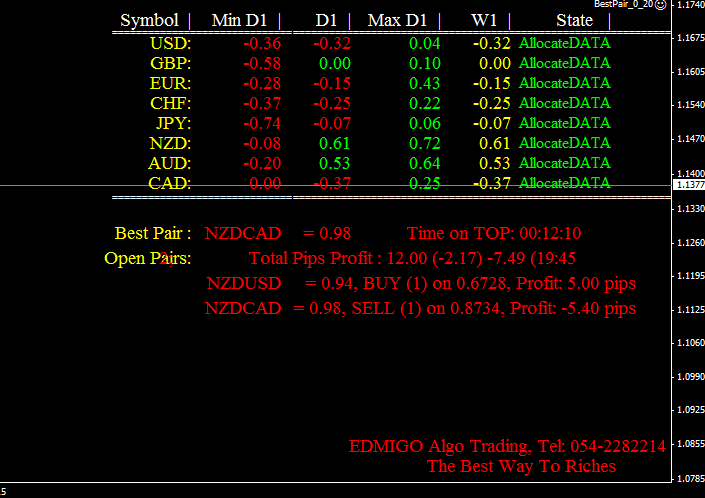Click the Best Pair : label
The width and height of the screenshot is (705, 498).
click(x=153, y=233)
